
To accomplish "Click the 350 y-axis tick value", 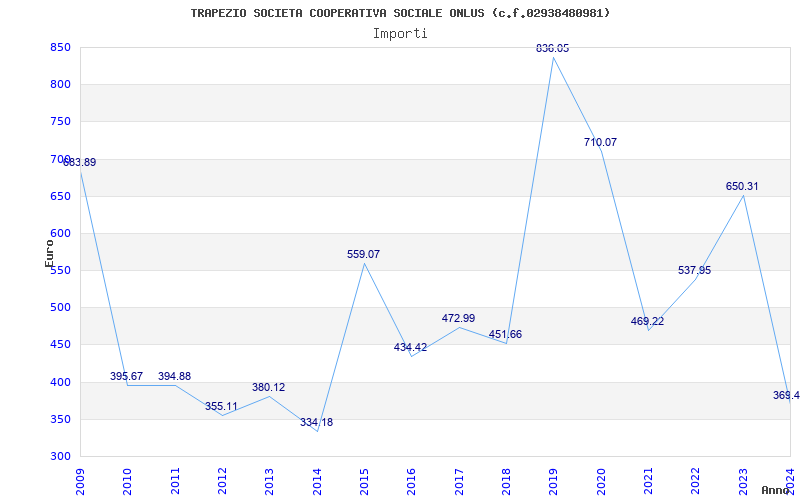I will 60,419.
